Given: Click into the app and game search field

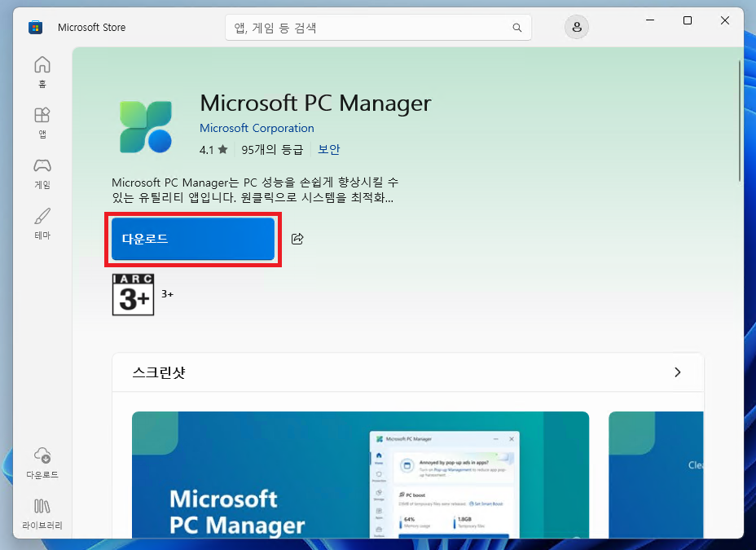Looking at the screenshot, I should click(x=371, y=28).
